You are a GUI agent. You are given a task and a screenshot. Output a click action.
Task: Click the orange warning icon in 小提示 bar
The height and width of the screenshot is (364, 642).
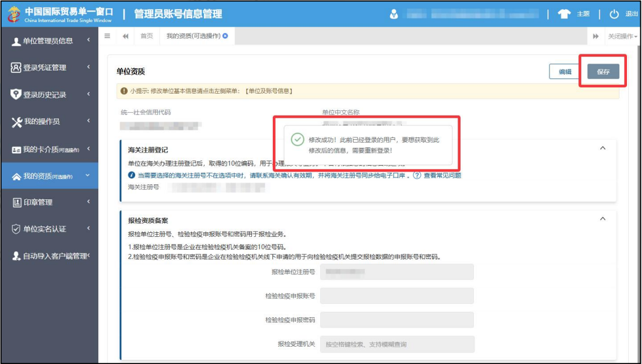(124, 91)
